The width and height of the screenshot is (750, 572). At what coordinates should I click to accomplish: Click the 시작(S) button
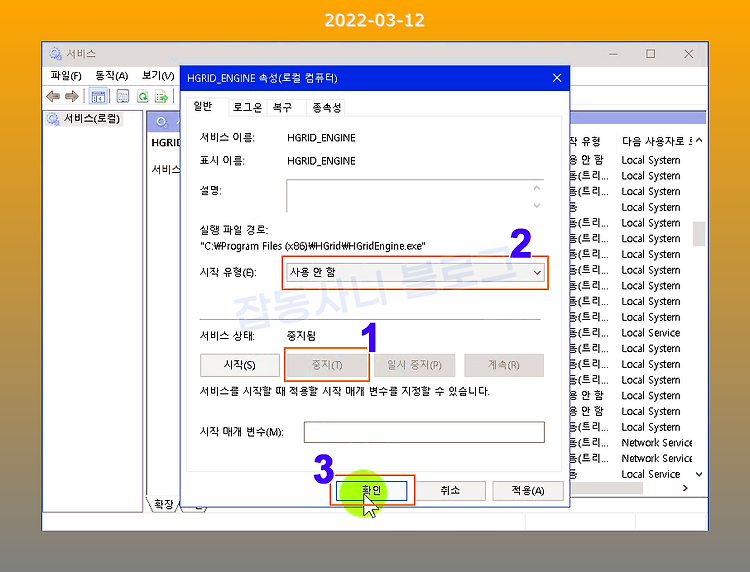(240, 365)
